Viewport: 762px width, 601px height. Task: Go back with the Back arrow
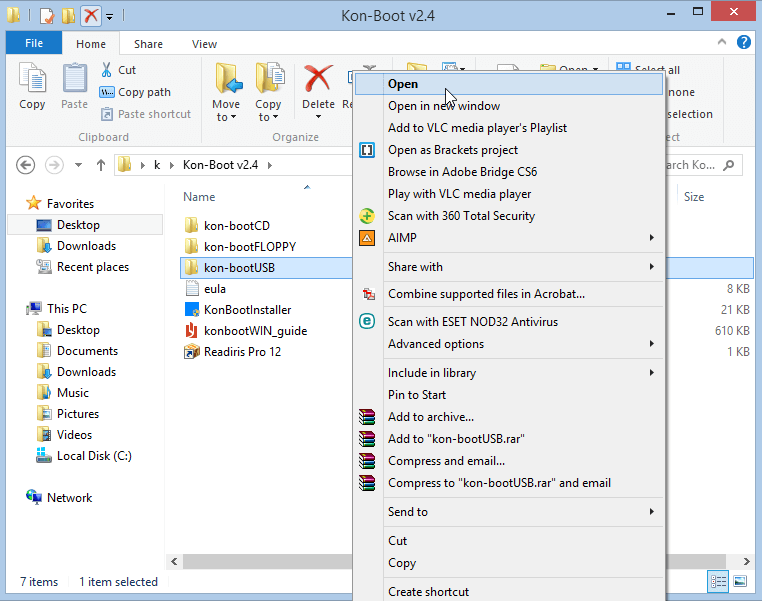(x=25, y=165)
